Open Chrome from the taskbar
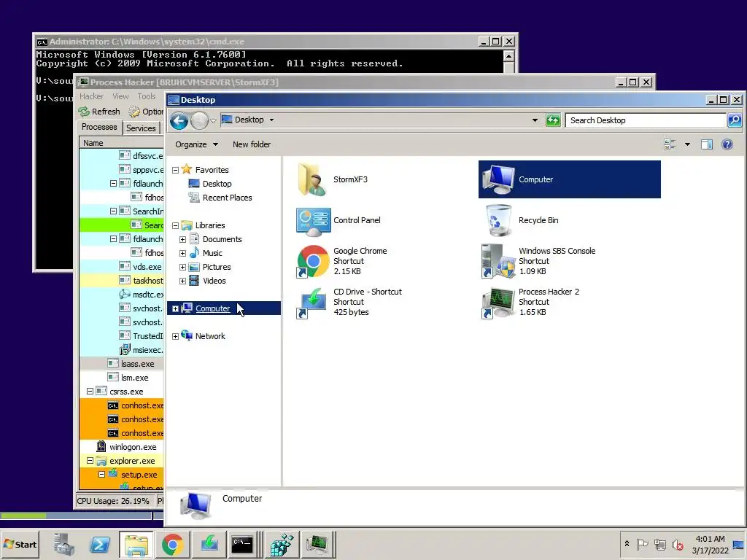The image size is (747, 560). coord(172,544)
